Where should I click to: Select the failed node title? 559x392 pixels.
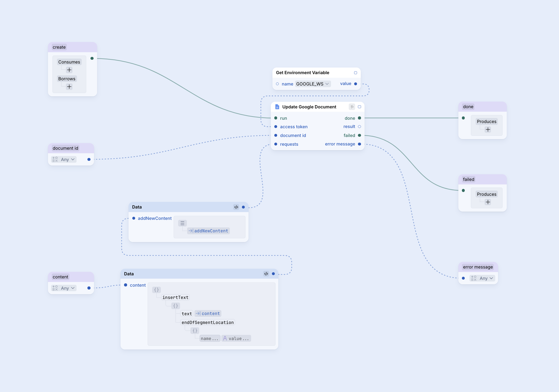coord(469,179)
